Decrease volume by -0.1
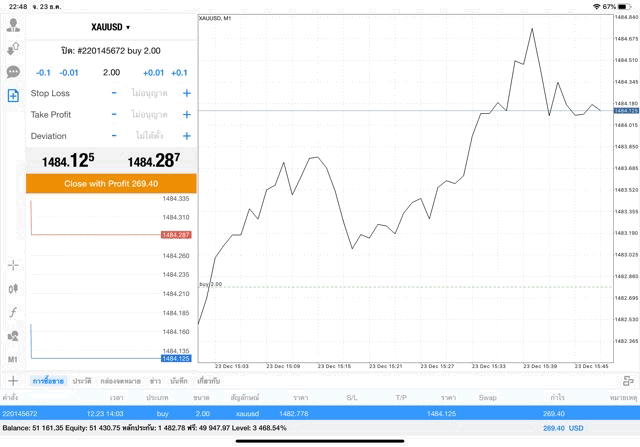Viewport: 640px width, 447px height. click(43, 72)
